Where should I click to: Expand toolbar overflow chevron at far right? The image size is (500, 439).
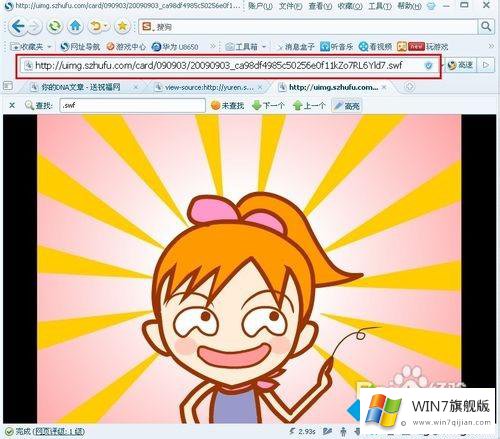pos(491,46)
